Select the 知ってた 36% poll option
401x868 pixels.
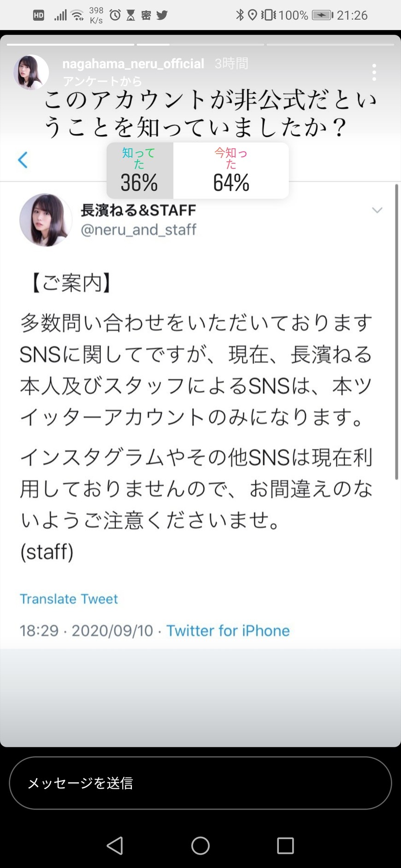click(x=140, y=170)
